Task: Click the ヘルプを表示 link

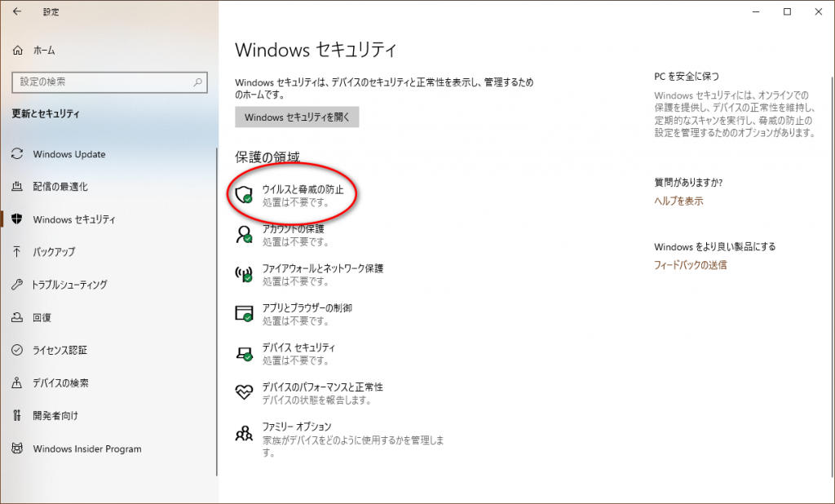Action: (678, 201)
